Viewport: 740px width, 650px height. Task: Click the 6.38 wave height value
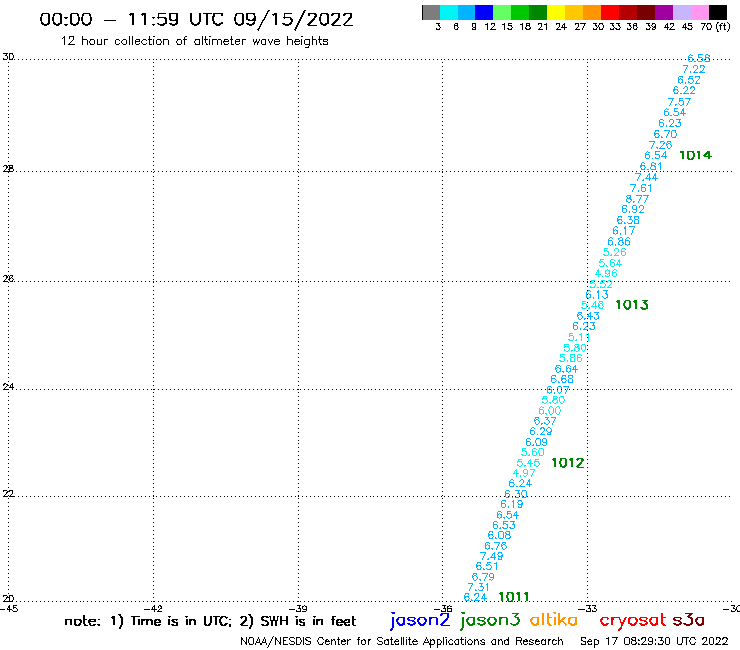[628, 220]
